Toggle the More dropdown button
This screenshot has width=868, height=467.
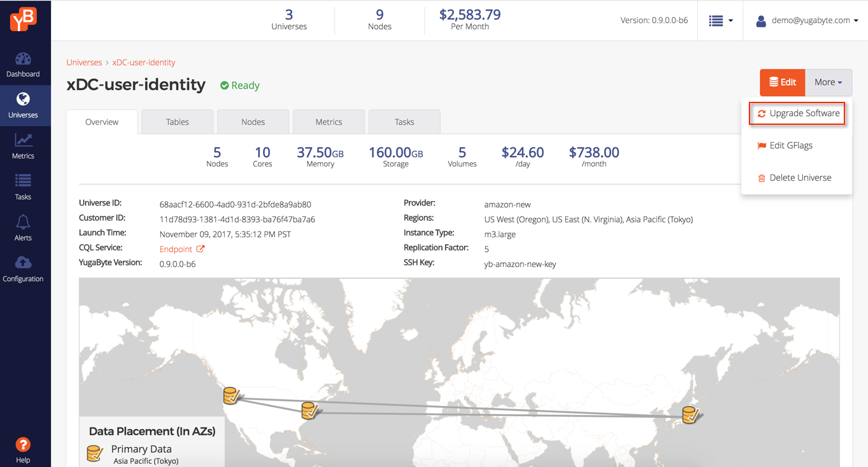tap(828, 82)
